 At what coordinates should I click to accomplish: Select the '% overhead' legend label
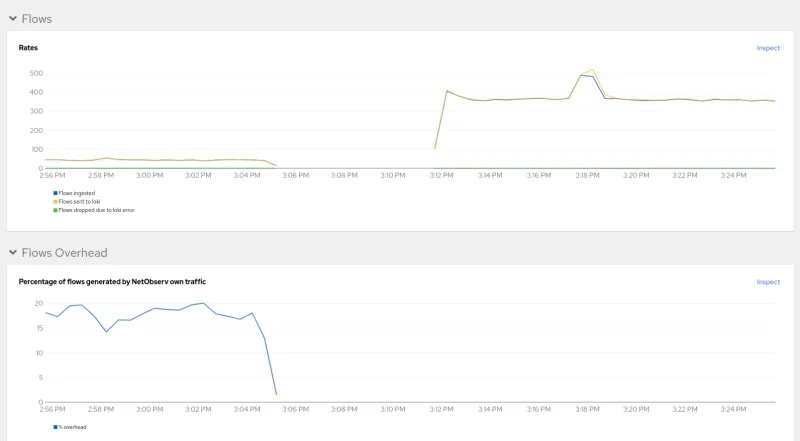click(x=72, y=427)
